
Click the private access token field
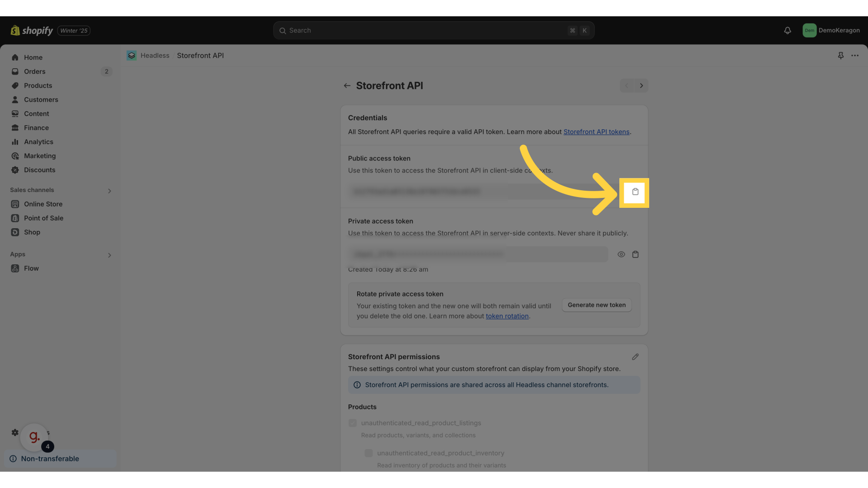478,254
